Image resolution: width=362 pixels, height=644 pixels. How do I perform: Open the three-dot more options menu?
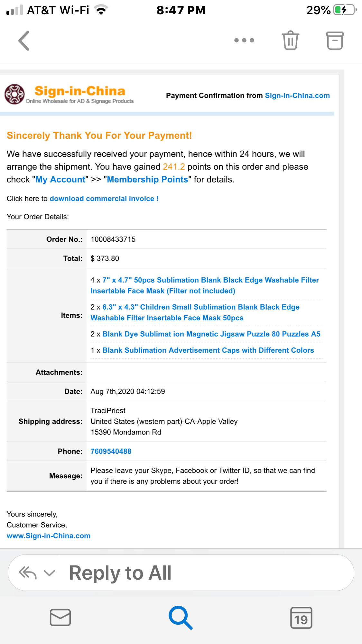click(x=244, y=40)
